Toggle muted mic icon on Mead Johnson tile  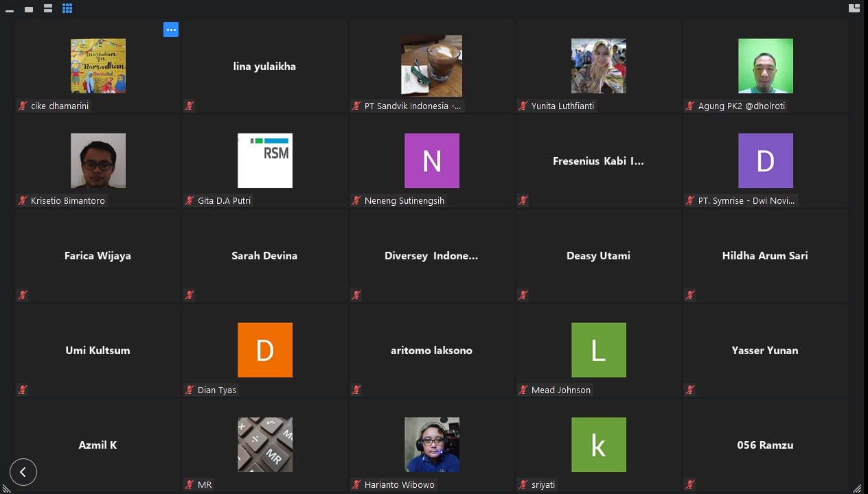point(523,390)
